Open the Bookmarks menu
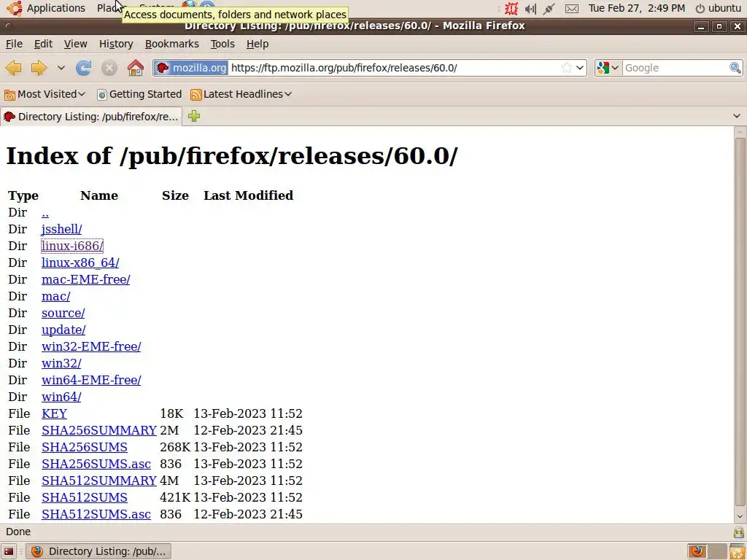This screenshot has height=560, width=747. pos(172,44)
